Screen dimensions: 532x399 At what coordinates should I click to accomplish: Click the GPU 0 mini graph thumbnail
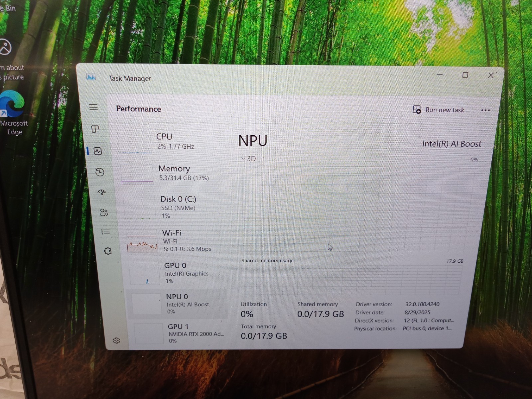click(145, 273)
